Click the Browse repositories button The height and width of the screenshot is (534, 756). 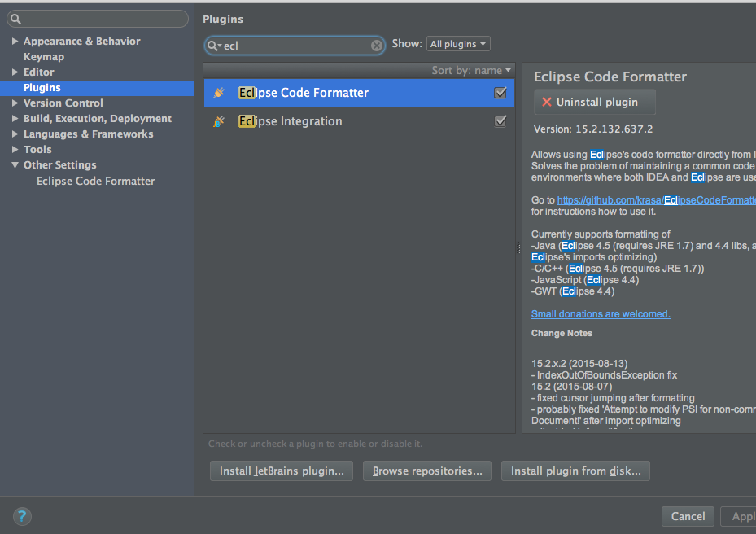click(x=426, y=471)
